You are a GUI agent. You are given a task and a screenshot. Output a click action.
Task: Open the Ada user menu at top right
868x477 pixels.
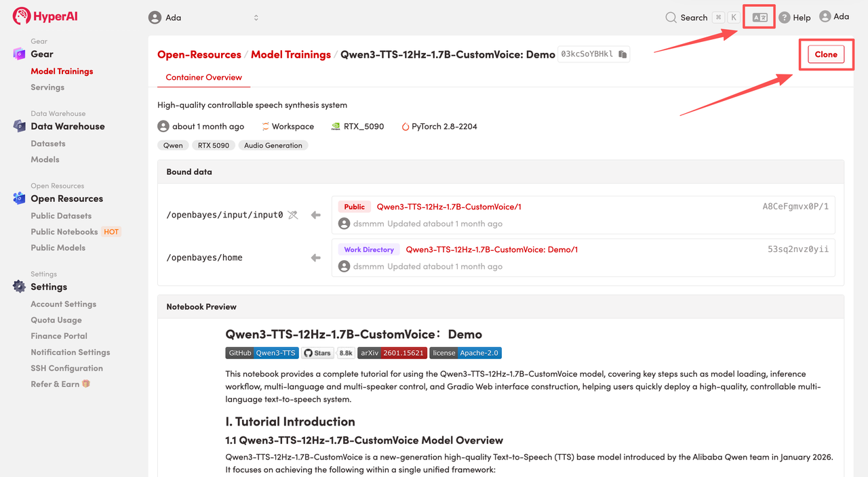tap(834, 17)
